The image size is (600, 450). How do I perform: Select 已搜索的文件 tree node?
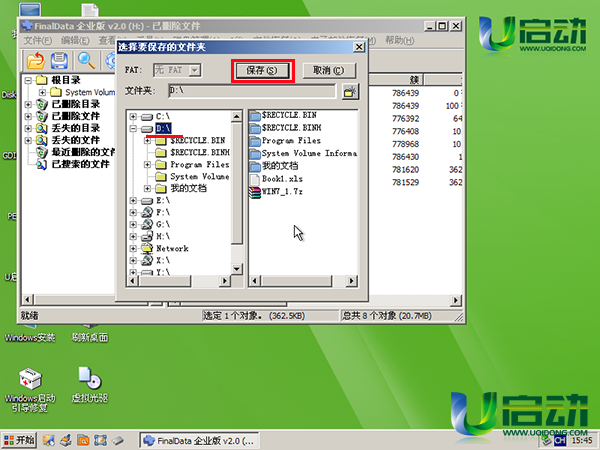pyautogui.click(x=81, y=164)
